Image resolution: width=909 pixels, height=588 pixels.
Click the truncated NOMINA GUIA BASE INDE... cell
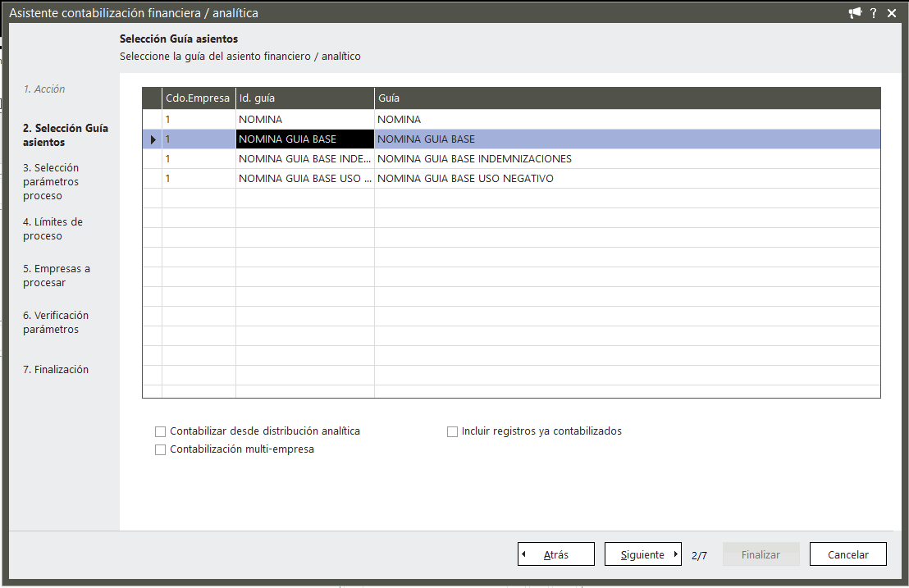click(x=305, y=159)
